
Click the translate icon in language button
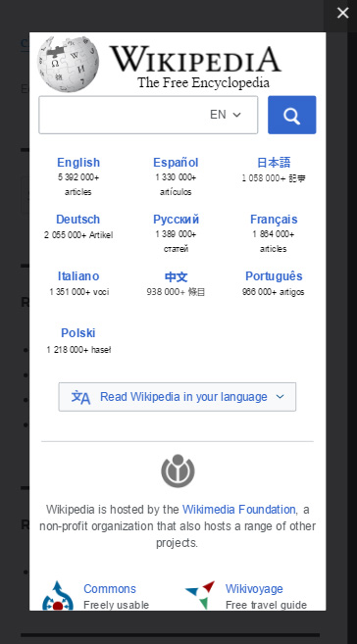pos(80,397)
